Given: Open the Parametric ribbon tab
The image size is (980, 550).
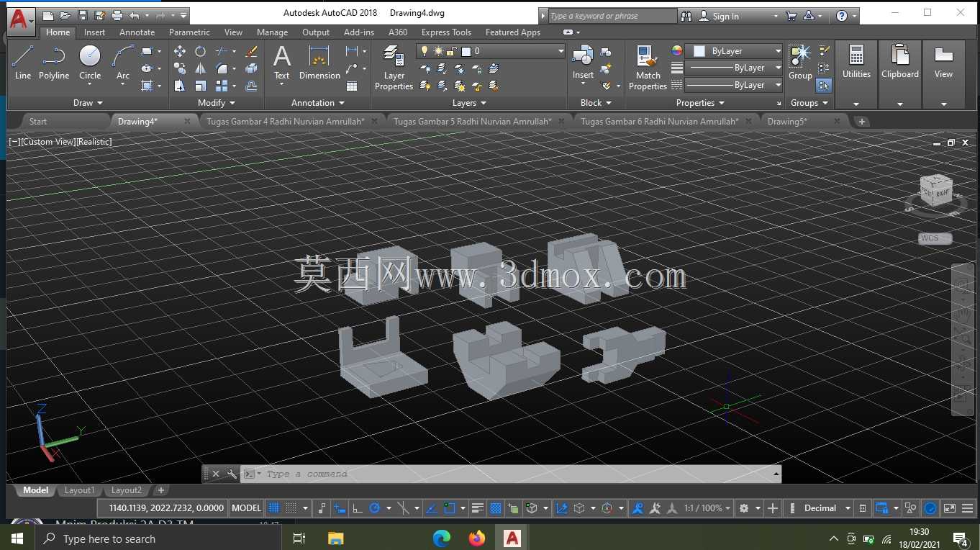Looking at the screenshot, I should (189, 32).
